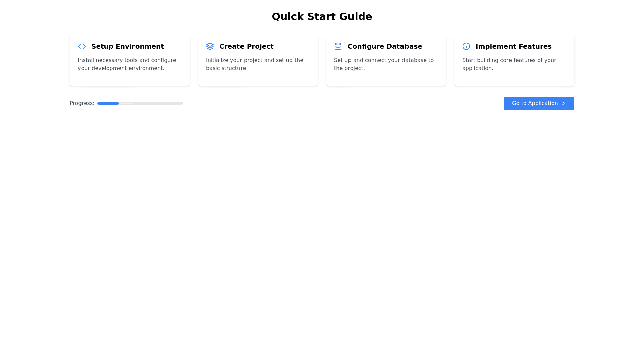Screen dimensions: 644x362
Task: Click the "Initialize your project" description text
Action: click(255, 64)
